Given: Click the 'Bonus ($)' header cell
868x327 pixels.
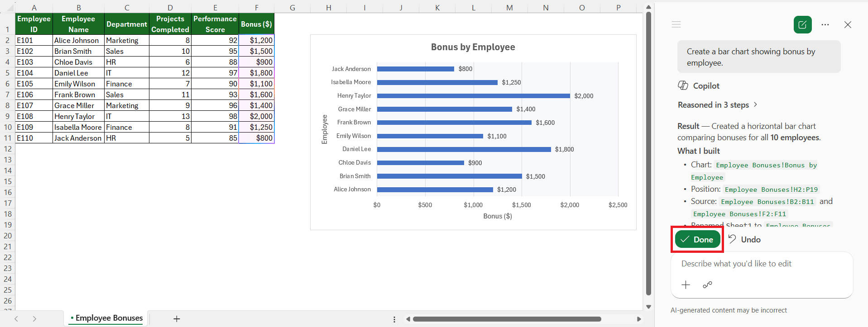Looking at the screenshot, I should pyautogui.click(x=256, y=24).
